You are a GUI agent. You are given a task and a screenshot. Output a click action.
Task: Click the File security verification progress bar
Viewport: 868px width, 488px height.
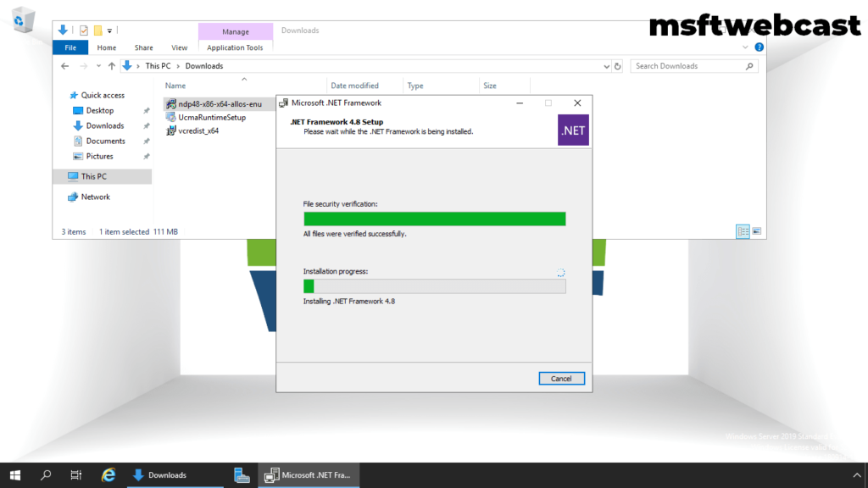435,219
